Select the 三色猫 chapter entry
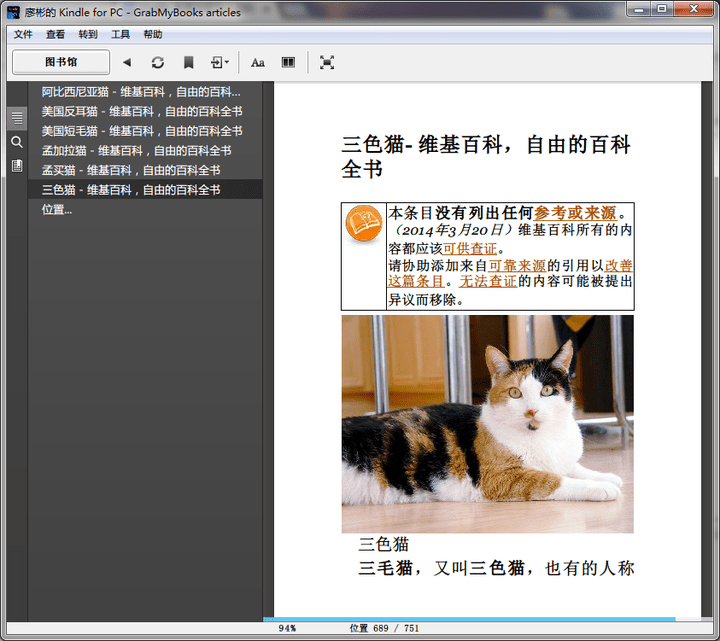The image size is (720, 641). (145, 190)
